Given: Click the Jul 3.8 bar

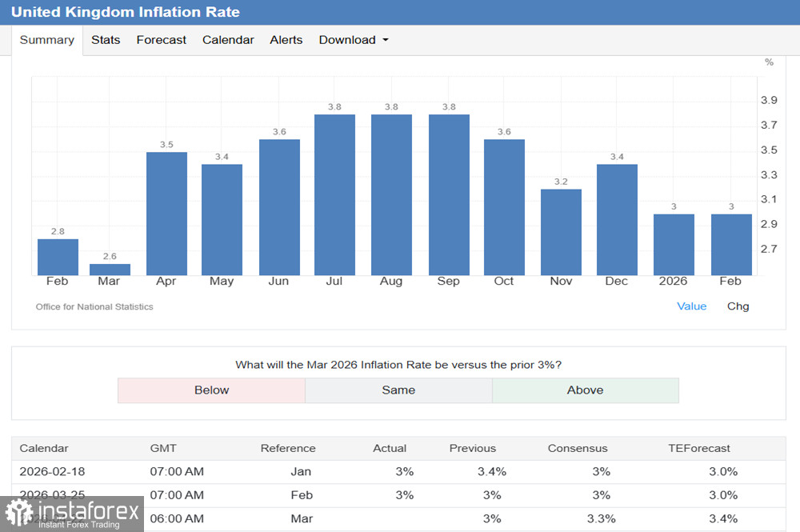Looking at the screenshot, I should pos(334,194).
